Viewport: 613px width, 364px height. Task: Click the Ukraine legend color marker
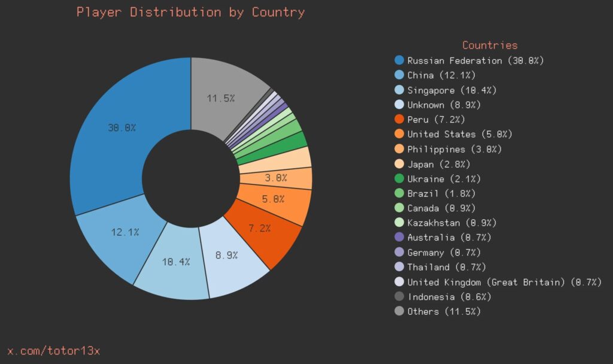click(x=399, y=178)
